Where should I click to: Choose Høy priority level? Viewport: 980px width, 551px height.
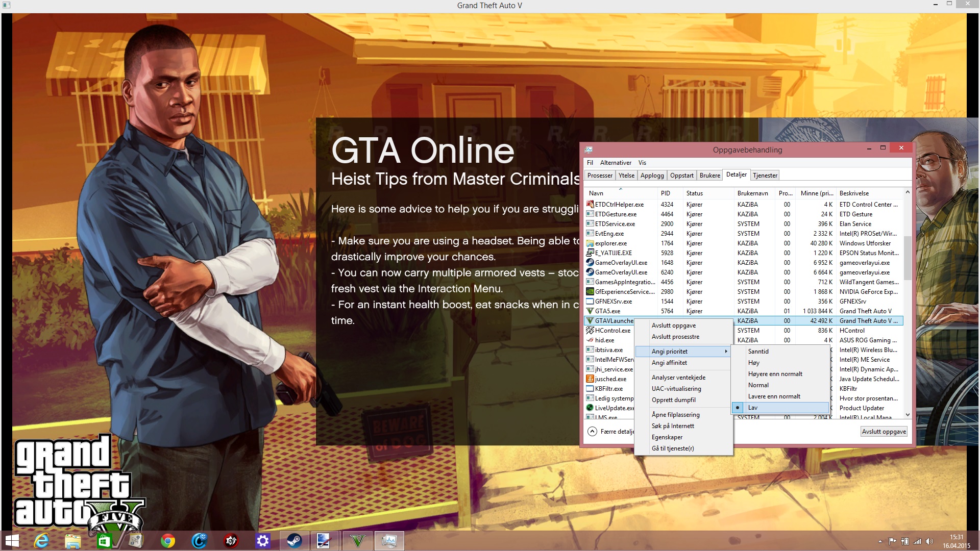click(x=753, y=363)
